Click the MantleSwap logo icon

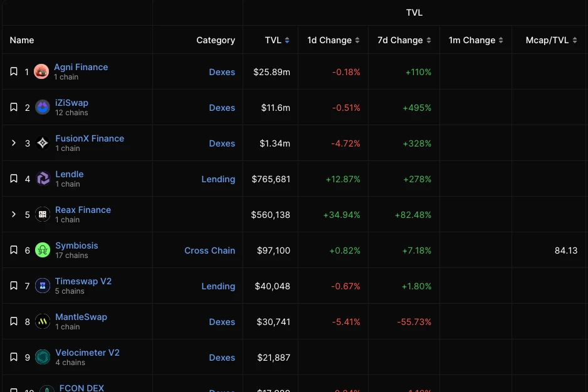point(43,321)
